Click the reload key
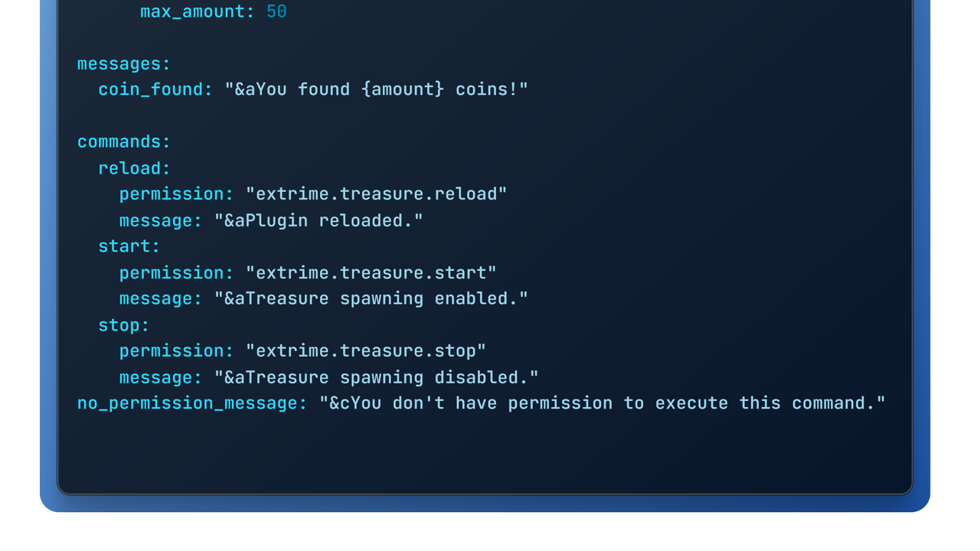 coord(134,168)
